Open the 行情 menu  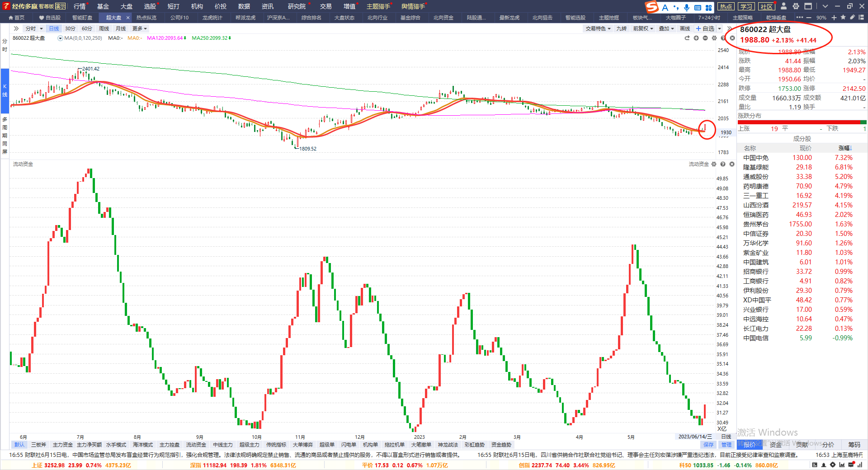[x=80, y=6]
